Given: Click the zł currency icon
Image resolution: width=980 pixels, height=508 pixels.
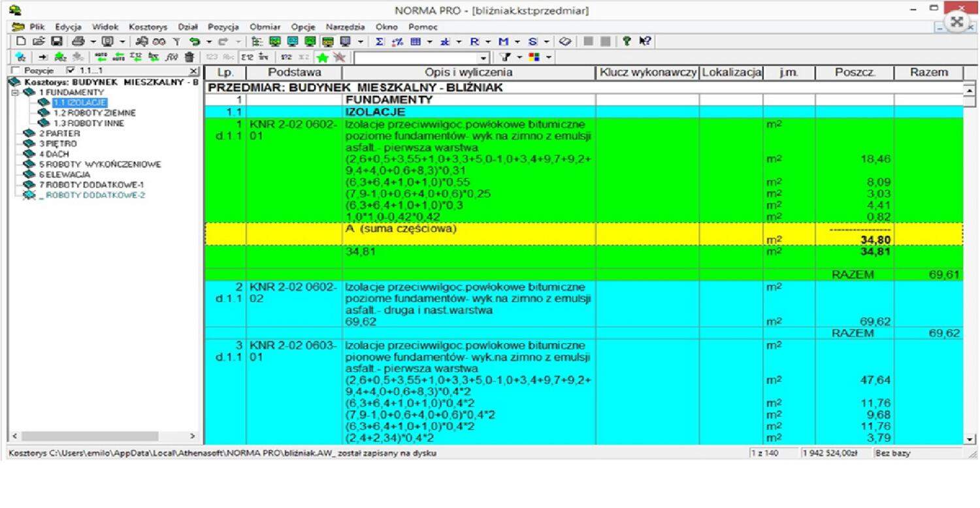Looking at the screenshot, I should tap(445, 41).
